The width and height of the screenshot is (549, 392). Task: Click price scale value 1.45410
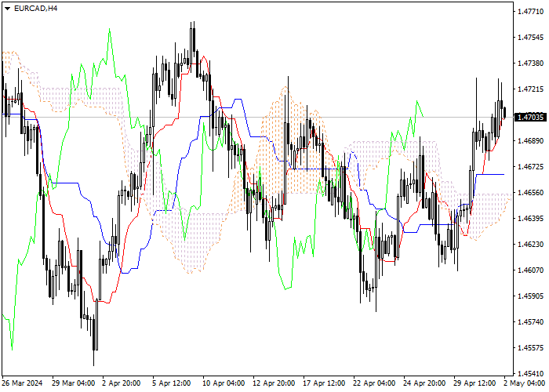coord(530,374)
